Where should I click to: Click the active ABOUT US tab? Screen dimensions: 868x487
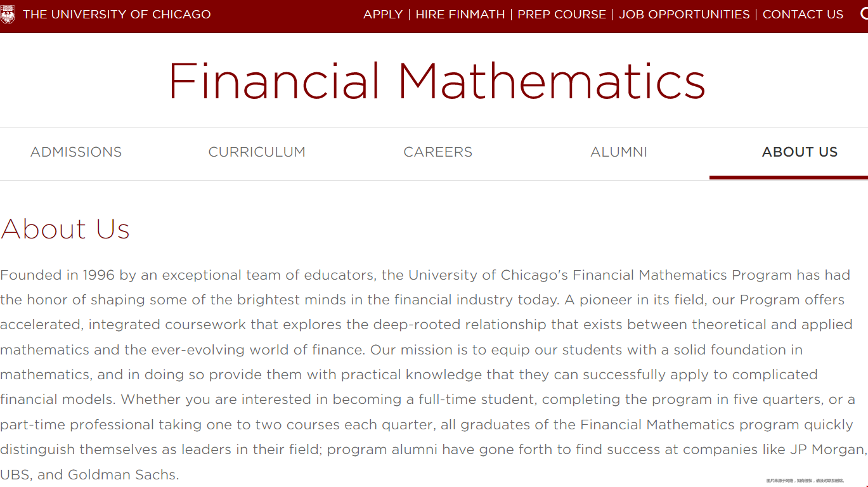(x=800, y=152)
